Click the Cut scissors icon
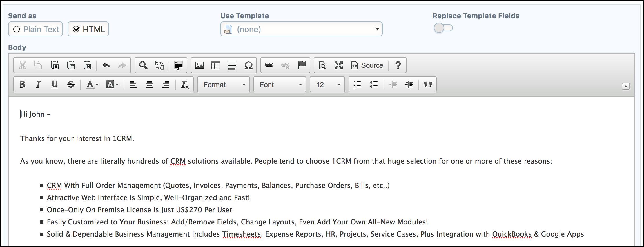The height and width of the screenshot is (247, 644). [x=23, y=65]
